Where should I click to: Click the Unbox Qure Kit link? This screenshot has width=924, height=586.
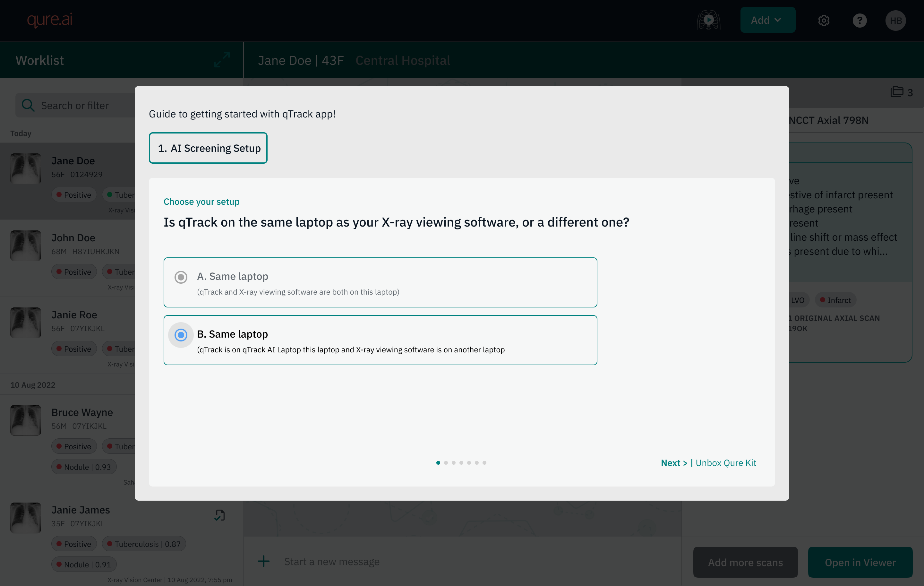coord(726,462)
